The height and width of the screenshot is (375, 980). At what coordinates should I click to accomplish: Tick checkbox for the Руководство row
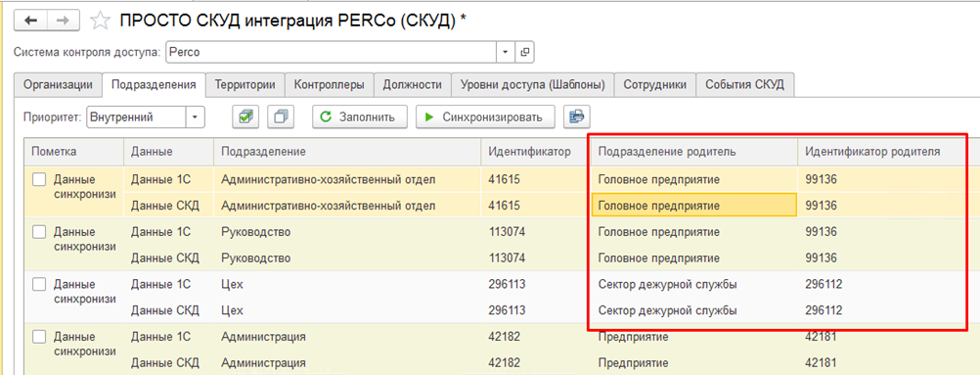(x=39, y=232)
